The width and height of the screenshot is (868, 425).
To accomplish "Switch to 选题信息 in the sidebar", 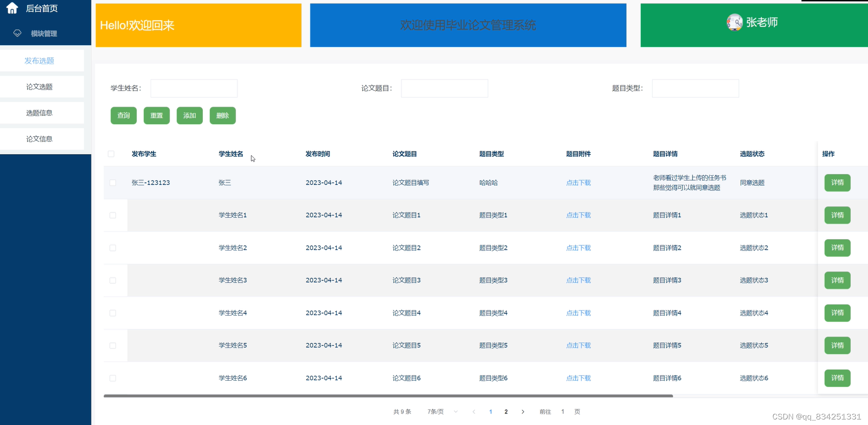I will tap(39, 112).
